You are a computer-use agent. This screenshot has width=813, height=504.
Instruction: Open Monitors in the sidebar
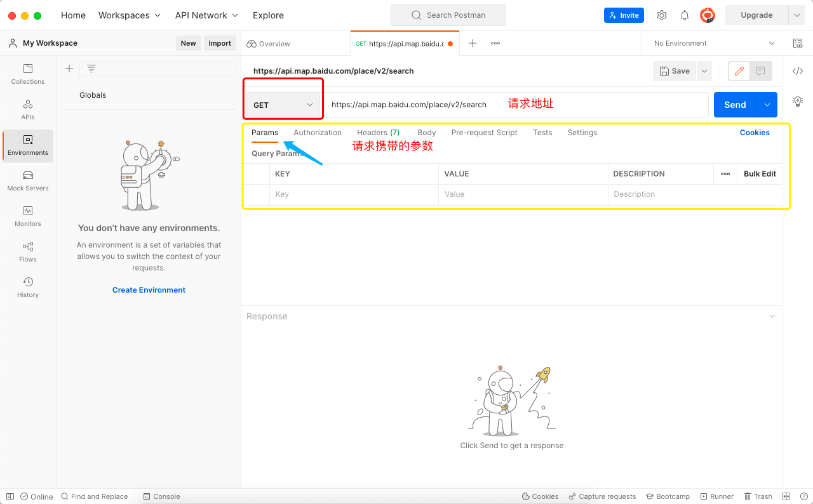coord(28,216)
